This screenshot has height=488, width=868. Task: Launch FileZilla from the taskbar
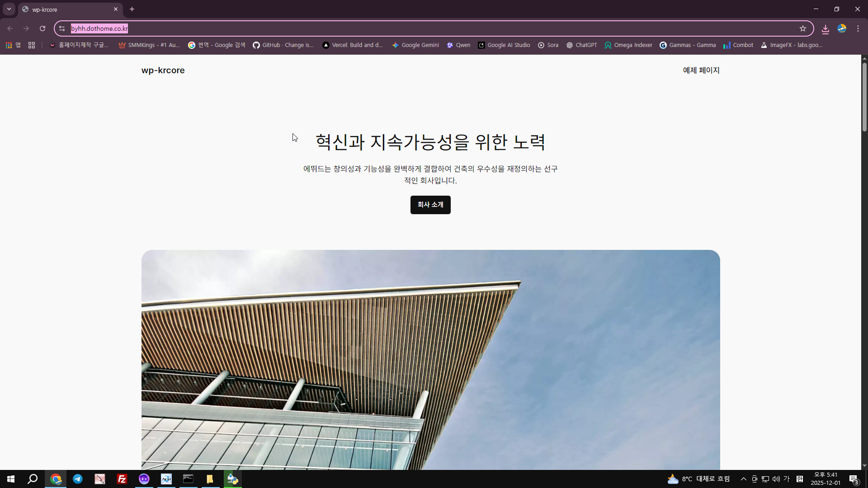tap(122, 479)
